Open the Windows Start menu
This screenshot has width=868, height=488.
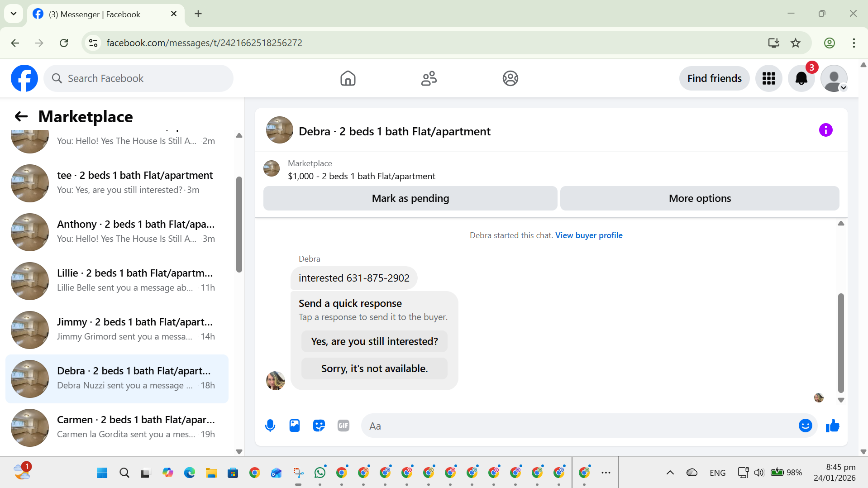click(102, 473)
